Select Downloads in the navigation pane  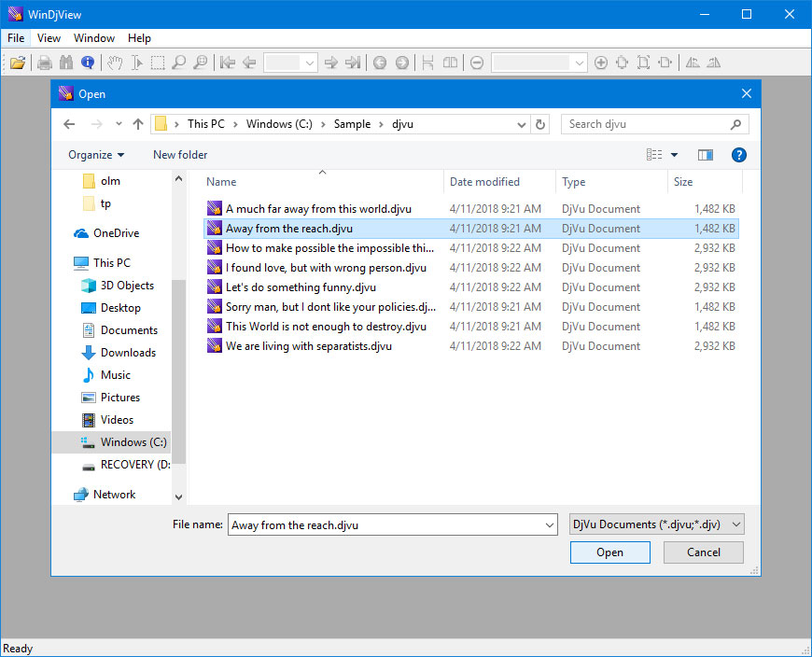point(119,353)
